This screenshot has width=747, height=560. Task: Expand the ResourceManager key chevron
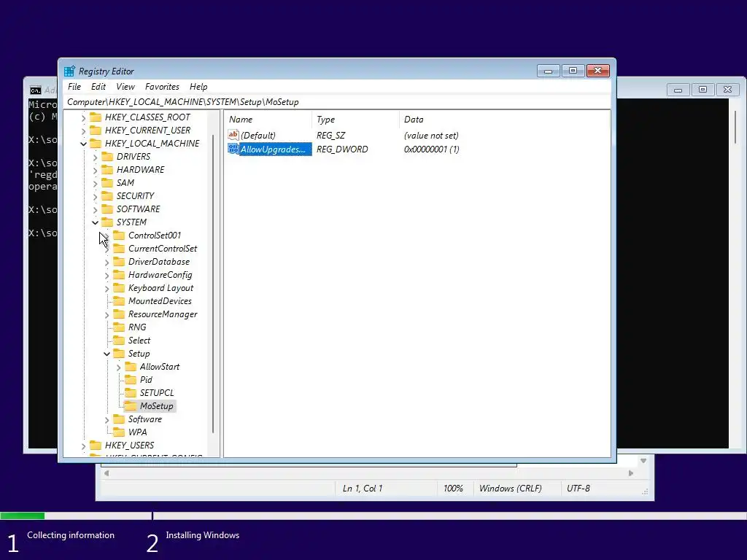107,315
